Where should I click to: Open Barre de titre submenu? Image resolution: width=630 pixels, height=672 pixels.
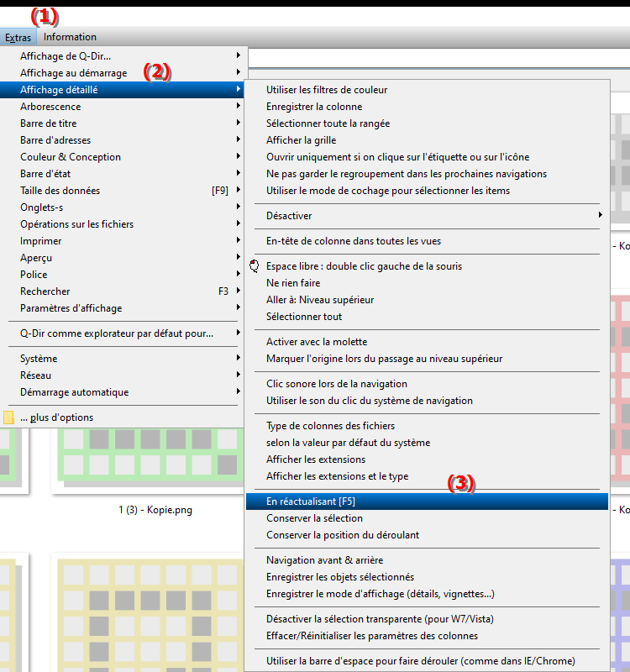123,123
